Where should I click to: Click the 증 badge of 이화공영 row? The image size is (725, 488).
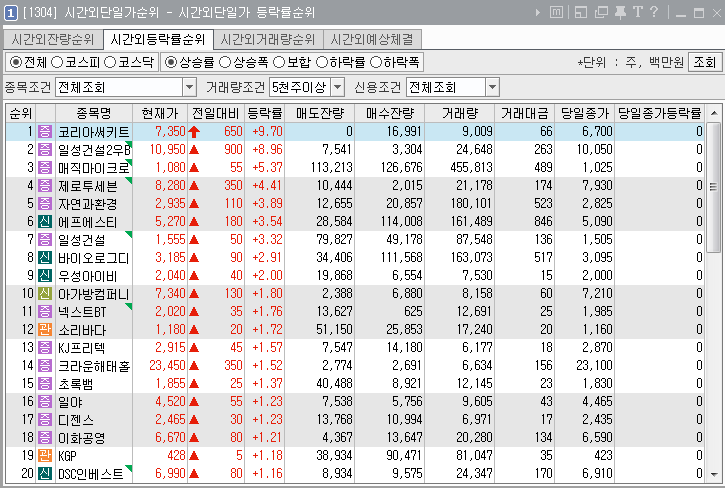point(45,438)
